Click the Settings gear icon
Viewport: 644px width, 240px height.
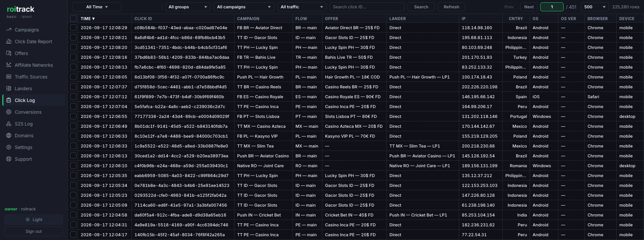point(9,147)
